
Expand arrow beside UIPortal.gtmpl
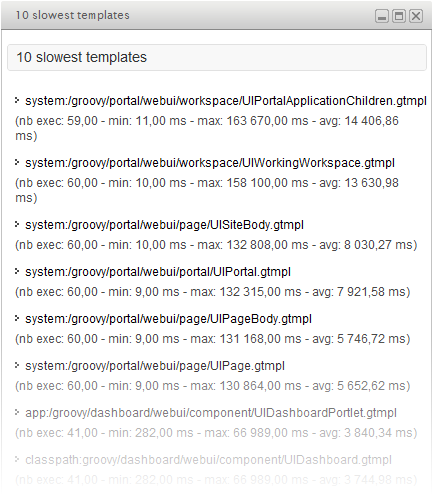[x=17, y=271]
